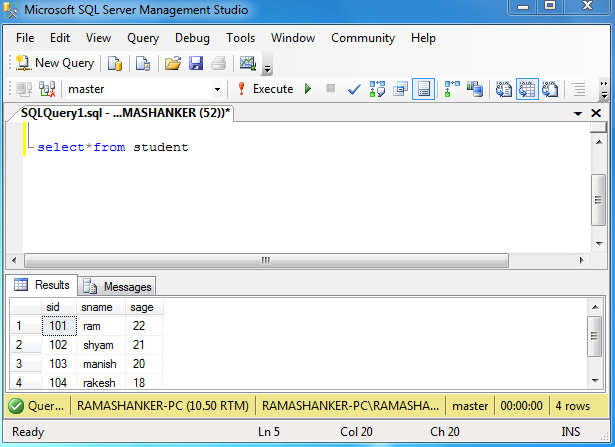Click the sname column header
Viewport: 615px width, 447px height.
pyautogui.click(x=101, y=307)
